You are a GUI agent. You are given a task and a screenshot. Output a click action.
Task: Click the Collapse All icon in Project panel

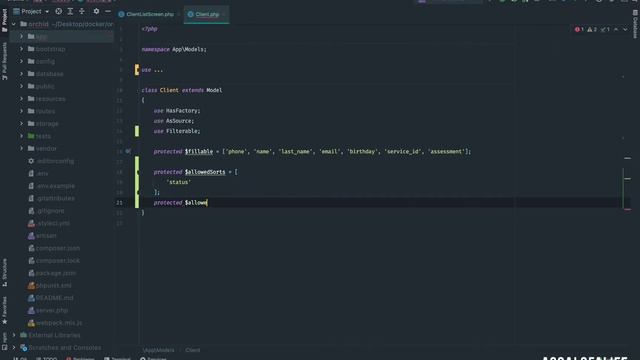82,11
